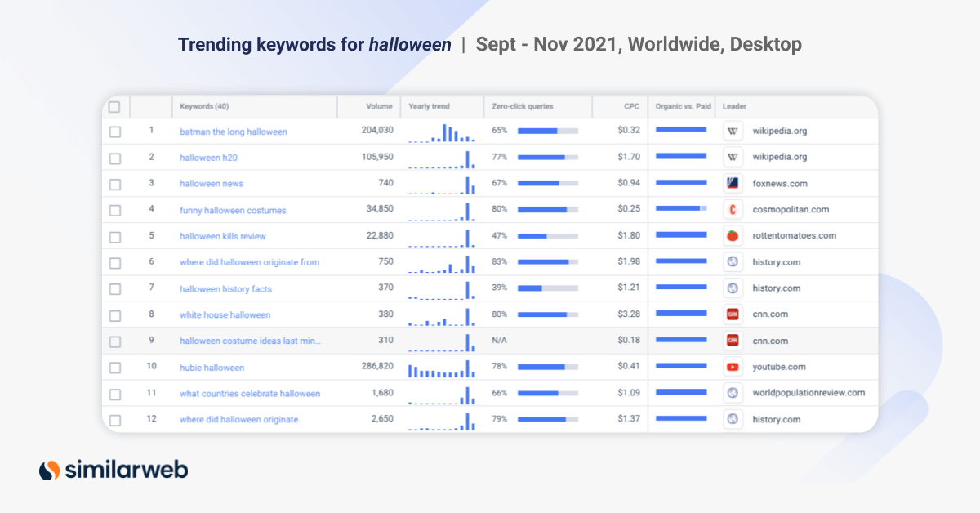980x513 pixels.
Task: Click the volume value 105,950
Action: 377,157
